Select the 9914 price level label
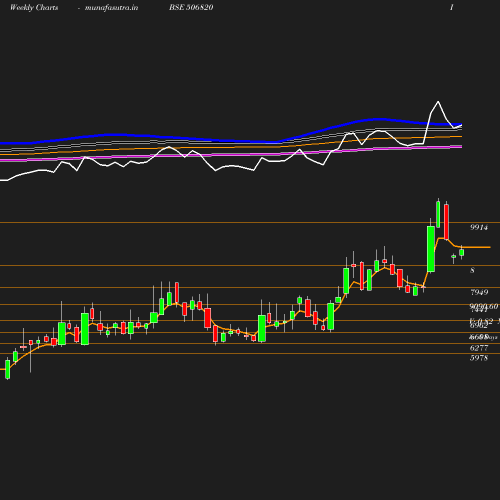 pos(479,227)
